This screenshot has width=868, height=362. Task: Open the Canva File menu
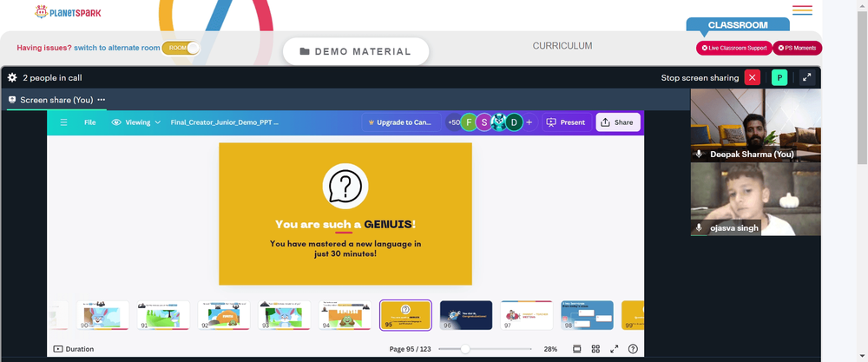[x=89, y=122]
